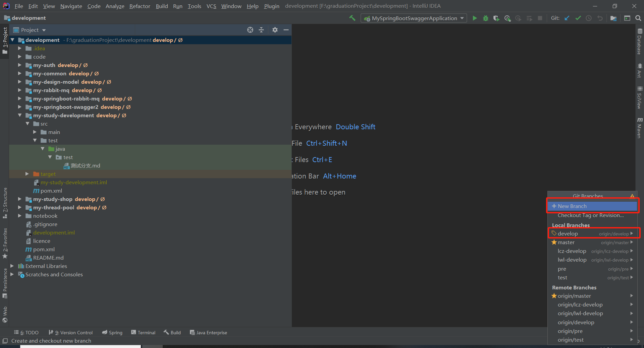
Task: Run MySpringBootSwaggerApplication with the green play icon
Action: (475, 18)
